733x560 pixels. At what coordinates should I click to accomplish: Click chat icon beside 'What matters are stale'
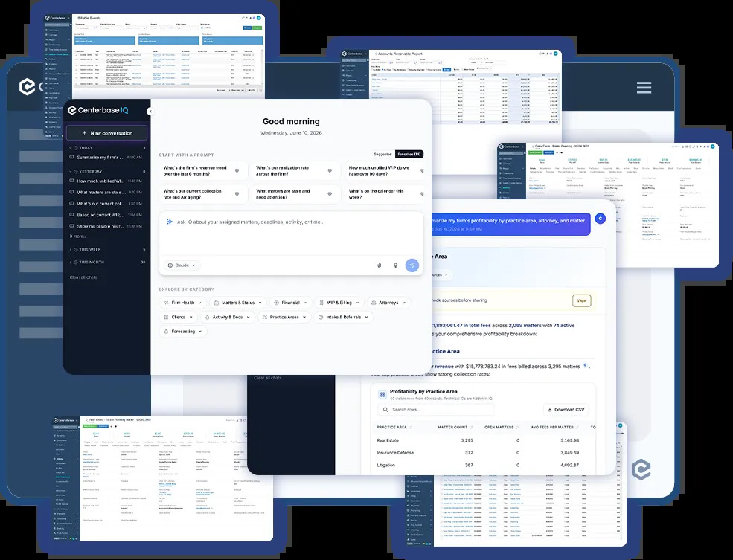click(71, 192)
